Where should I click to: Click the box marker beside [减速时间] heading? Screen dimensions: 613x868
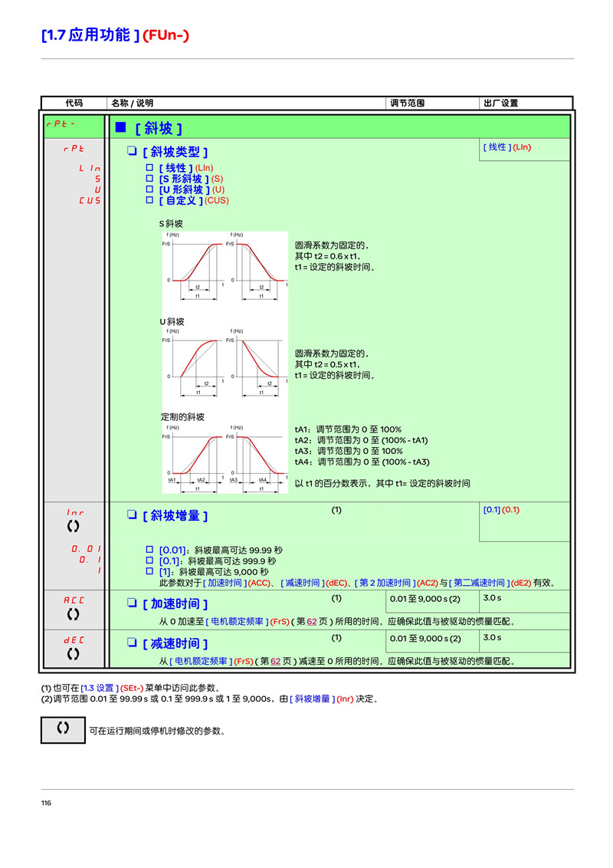pyautogui.click(x=132, y=642)
